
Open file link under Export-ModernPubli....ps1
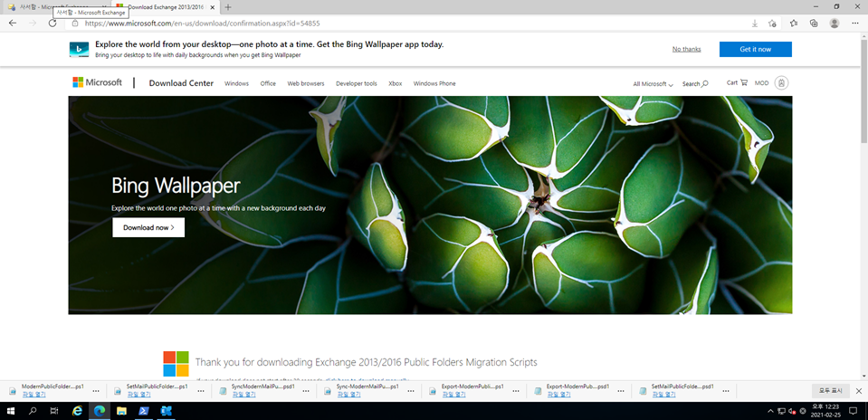[x=454, y=395]
